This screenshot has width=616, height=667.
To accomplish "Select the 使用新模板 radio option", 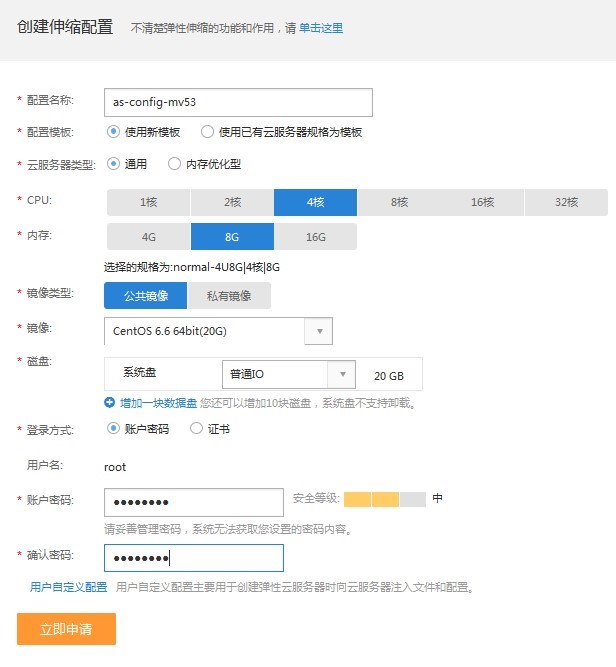I will [x=114, y=132].
